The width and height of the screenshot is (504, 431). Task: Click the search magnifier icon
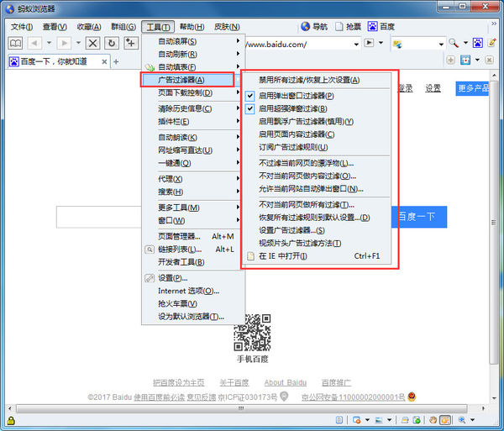tap(454, 43)
